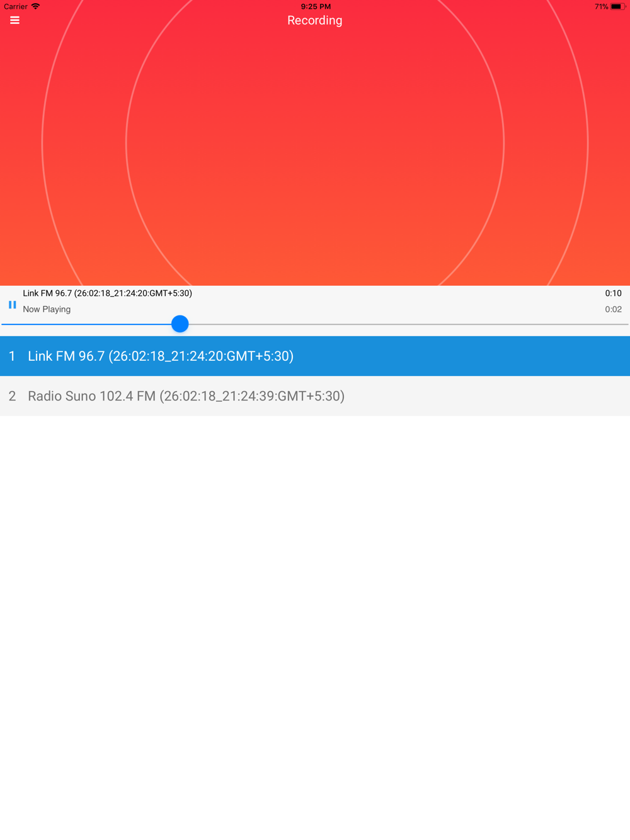Image resolution: width=630 pixels, height=840 pixels.
Task: Click the now-playing track title text
Action: pos(108,293)
